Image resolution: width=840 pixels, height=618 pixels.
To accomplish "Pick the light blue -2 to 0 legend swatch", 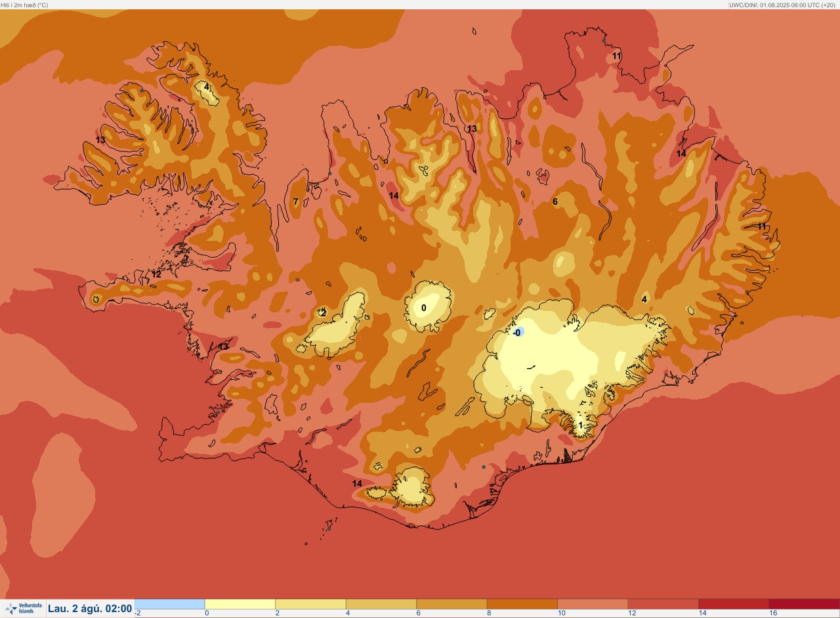I will coord(170,604).
